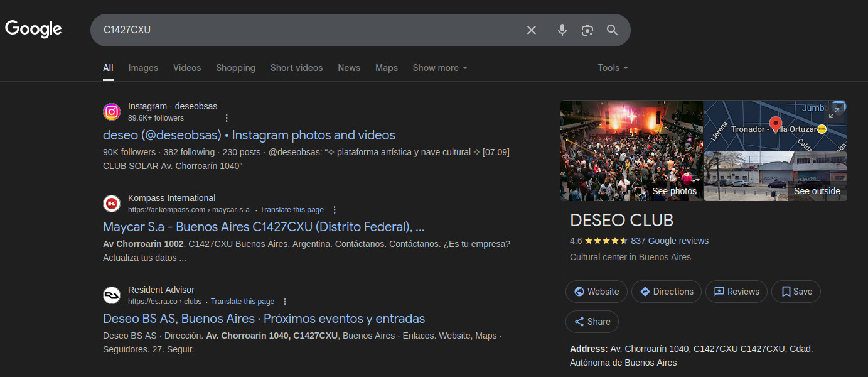Start voice search with the microphone icon
The height and width of the screenshot is (377, 868).
pos(562,30)
